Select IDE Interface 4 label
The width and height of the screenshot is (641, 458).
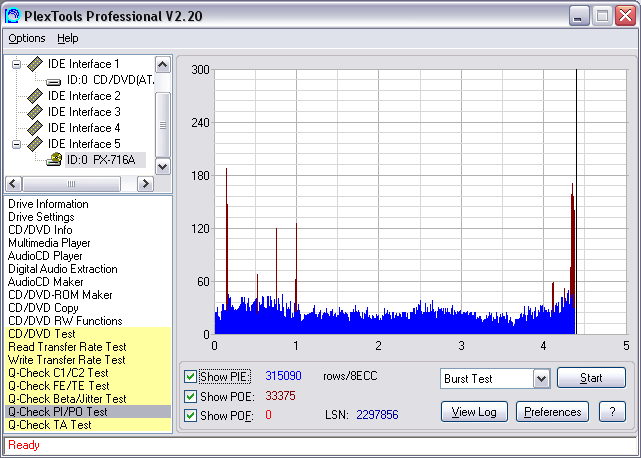[84, 128]
